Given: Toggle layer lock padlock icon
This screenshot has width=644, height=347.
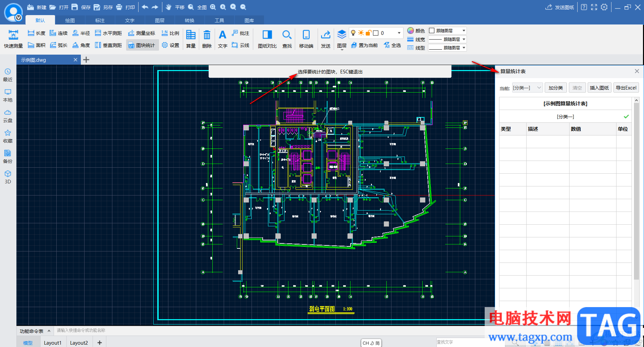Looking at the screenshot, I should (368, 33).
